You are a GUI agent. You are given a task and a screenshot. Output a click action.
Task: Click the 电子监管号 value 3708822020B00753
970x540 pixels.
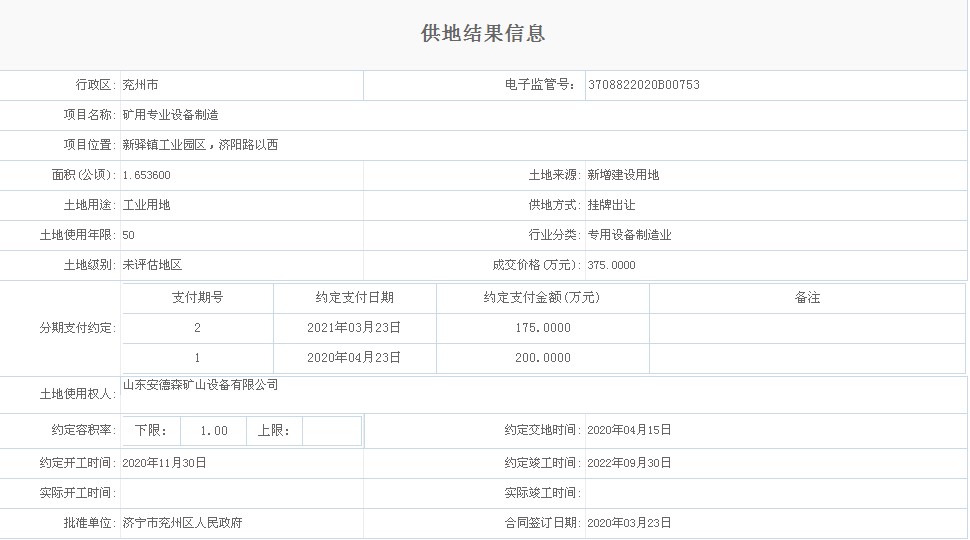[x=643, y=85]
